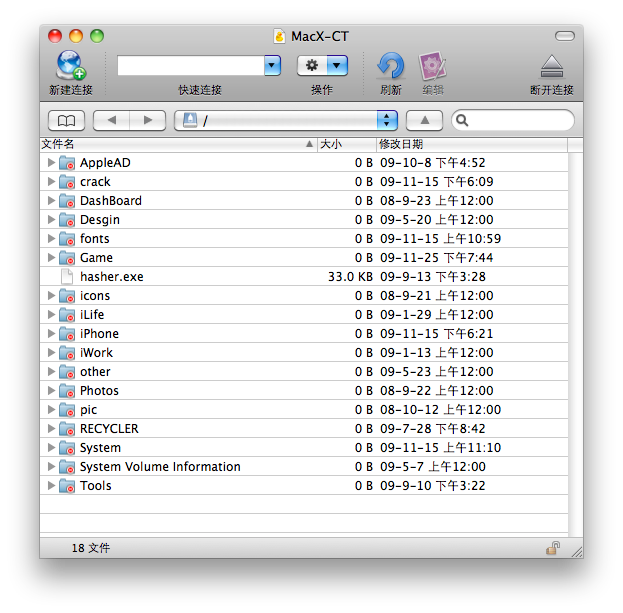The image size is (623, 613).
Task: Select the crack folder icon
Action: click(67, 182)
